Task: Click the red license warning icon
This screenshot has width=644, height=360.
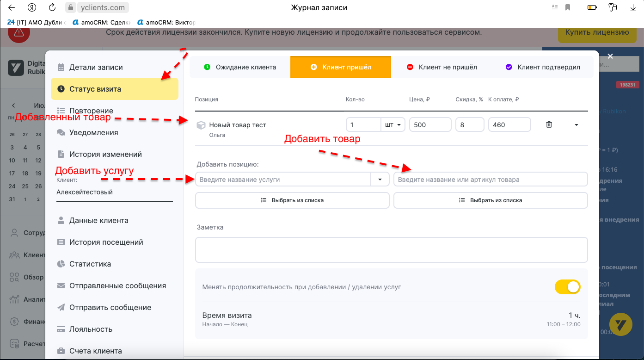Action: pyautogui.click(x=19, y=32)
